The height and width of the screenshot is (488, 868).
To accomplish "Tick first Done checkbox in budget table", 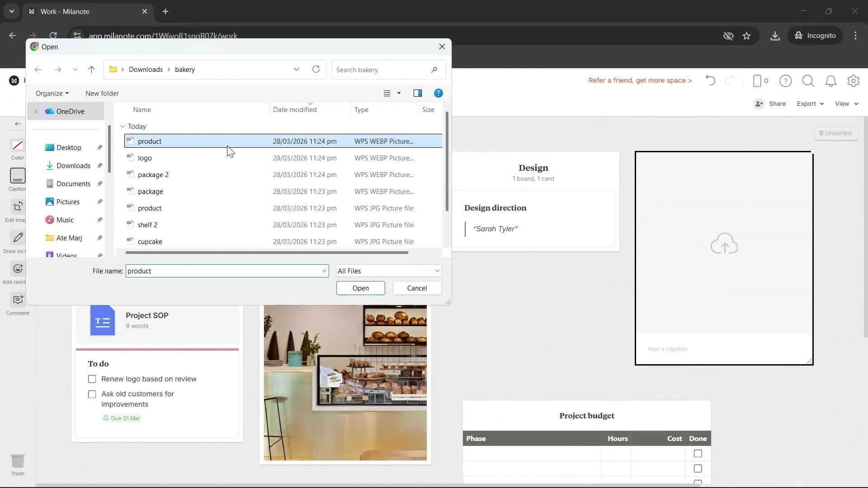I will (698, 454).
